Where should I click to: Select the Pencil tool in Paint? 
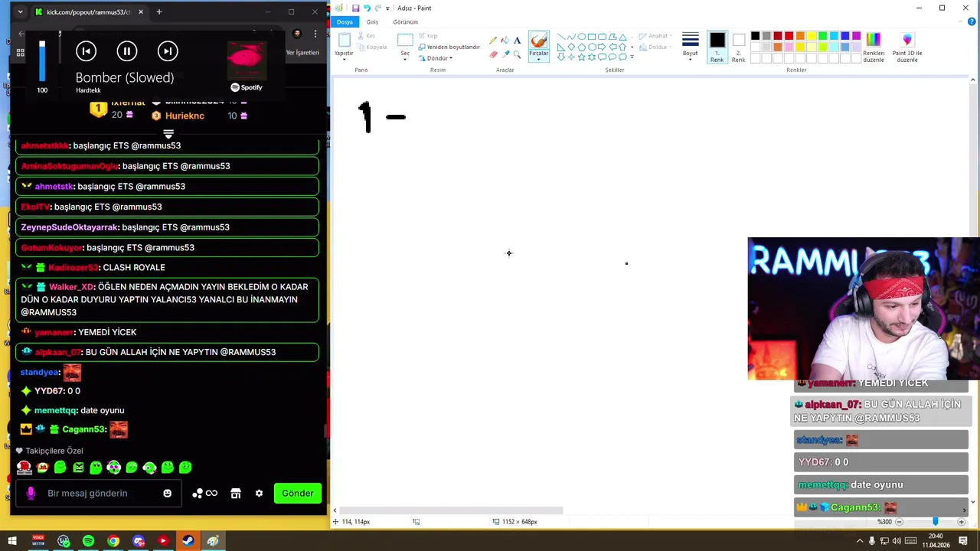tap(493, 40)
